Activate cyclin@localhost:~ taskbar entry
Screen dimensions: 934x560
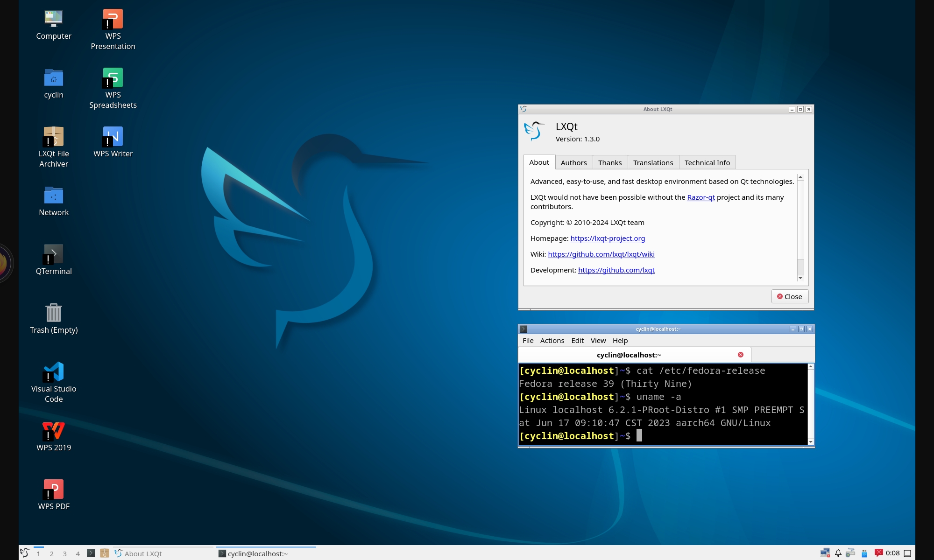tap(267, 553)
